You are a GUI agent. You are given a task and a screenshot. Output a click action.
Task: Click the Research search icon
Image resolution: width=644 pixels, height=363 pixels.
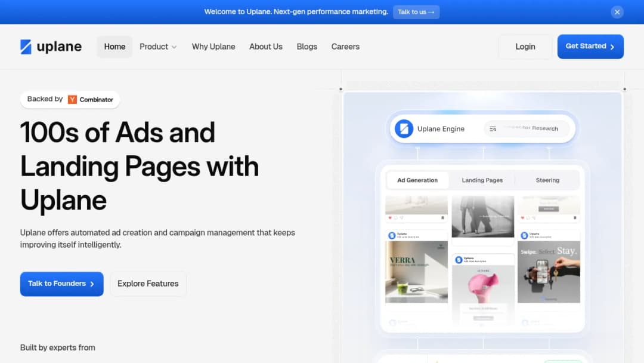[493, 129]
